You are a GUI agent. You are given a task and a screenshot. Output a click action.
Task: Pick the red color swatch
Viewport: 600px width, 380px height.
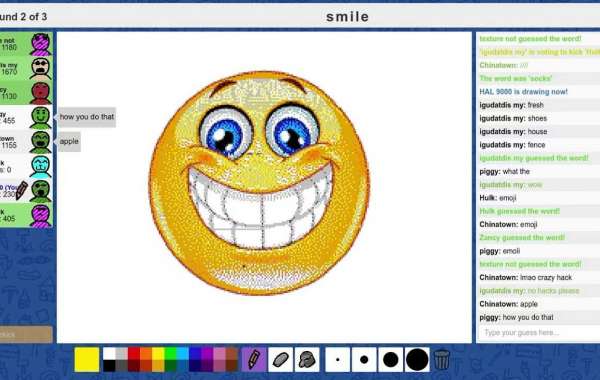[x=134, y=354]
